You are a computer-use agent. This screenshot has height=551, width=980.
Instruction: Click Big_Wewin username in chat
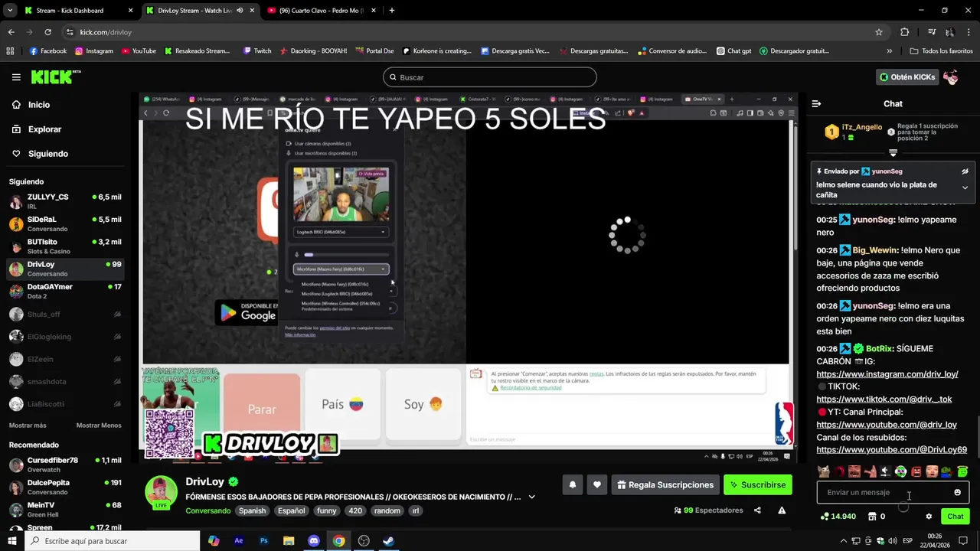pos(875,250)
